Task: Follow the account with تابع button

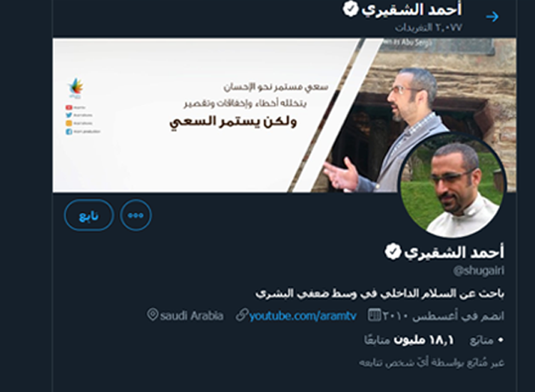Action: pos(89,215)
